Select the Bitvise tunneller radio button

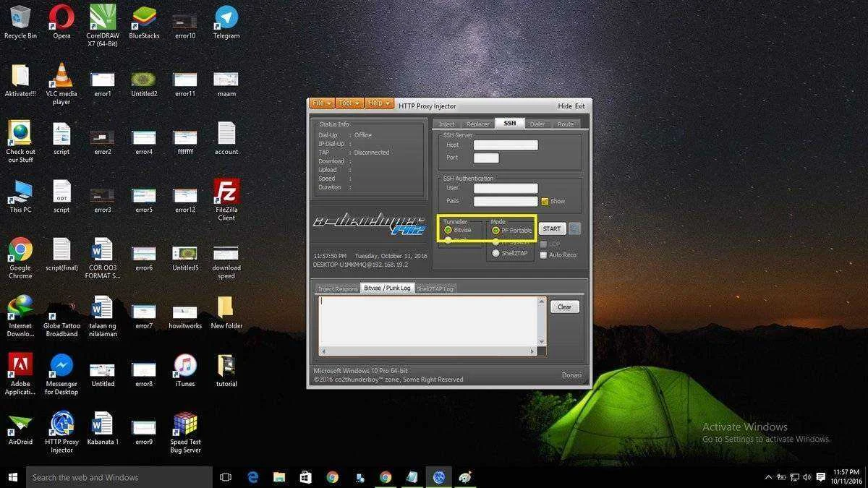448,230
